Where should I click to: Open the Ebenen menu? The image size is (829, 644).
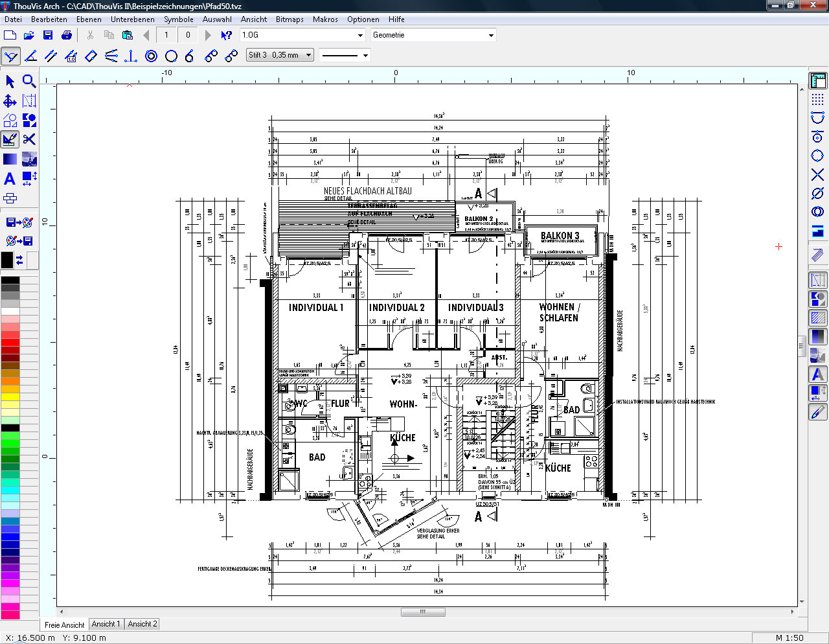tap(89, 19)
